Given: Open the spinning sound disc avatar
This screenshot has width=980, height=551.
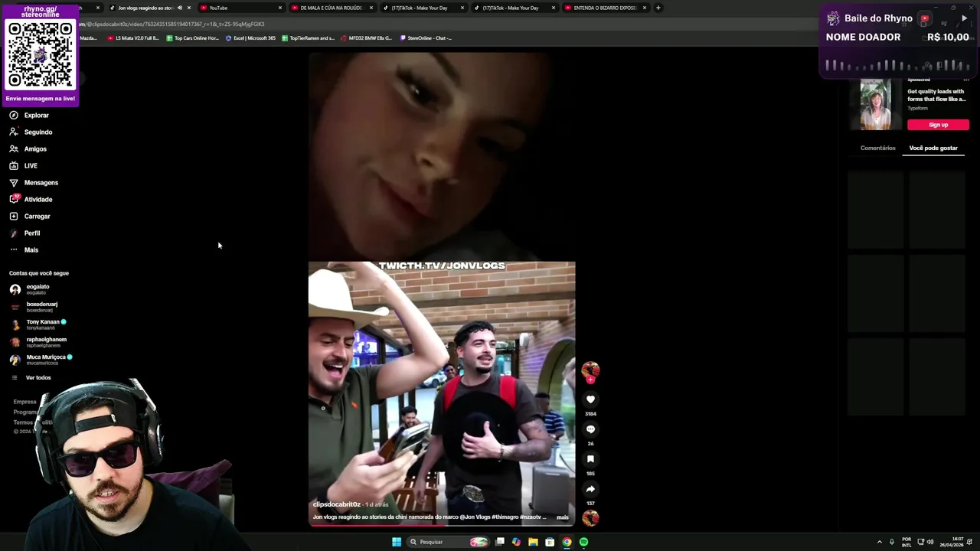Looking at the screenshot, I should [590, 518].
